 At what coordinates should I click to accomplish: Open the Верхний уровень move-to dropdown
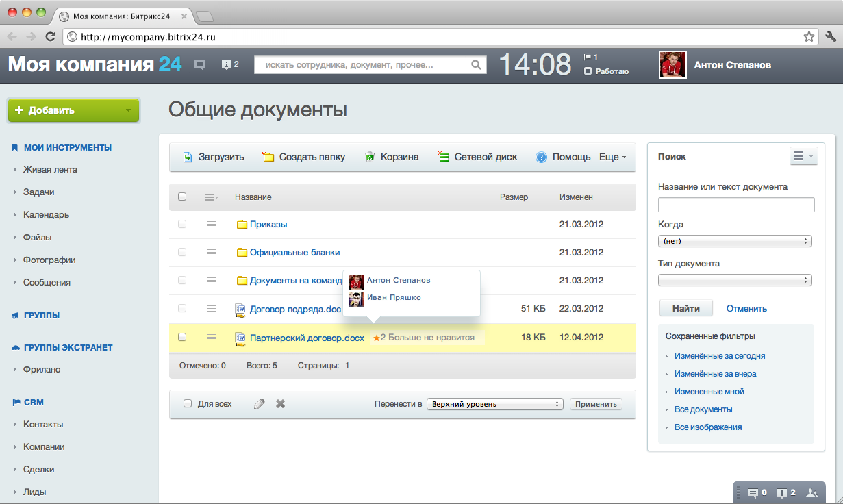point(494,404)
